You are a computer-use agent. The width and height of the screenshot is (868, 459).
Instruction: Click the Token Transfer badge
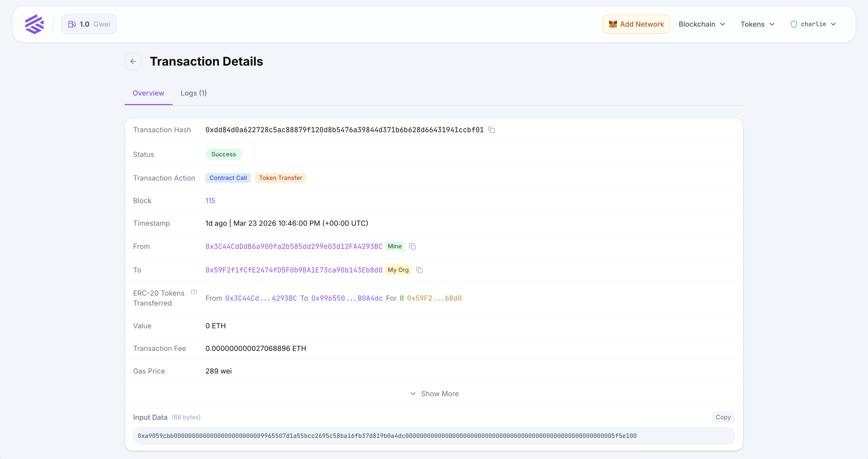(280, 178)
